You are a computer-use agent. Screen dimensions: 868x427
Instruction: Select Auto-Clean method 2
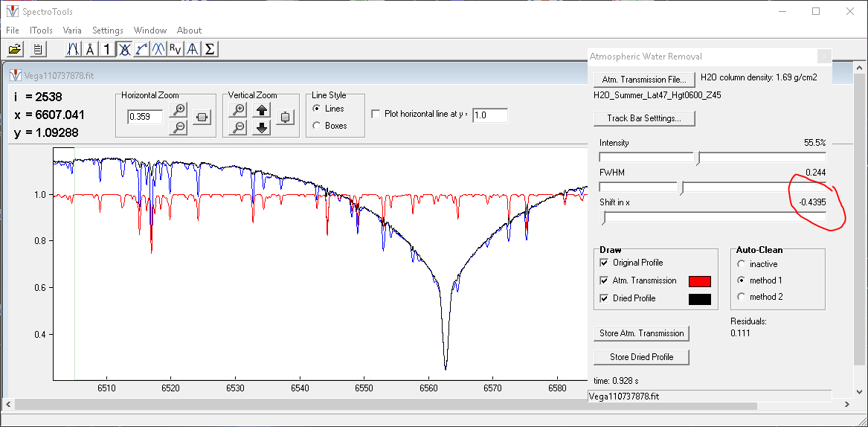point(741,297)
